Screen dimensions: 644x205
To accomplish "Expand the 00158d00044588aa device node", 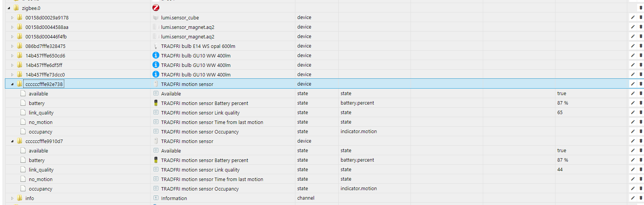I will (12, 27).
